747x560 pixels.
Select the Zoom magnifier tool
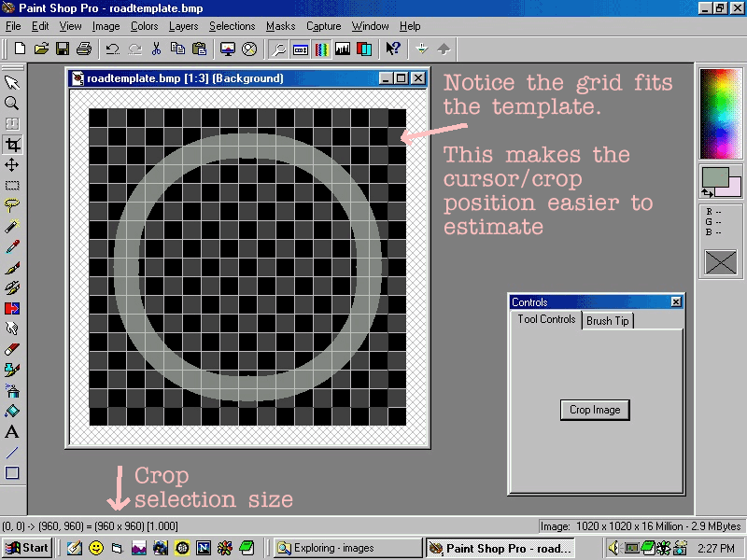(12, 104)
